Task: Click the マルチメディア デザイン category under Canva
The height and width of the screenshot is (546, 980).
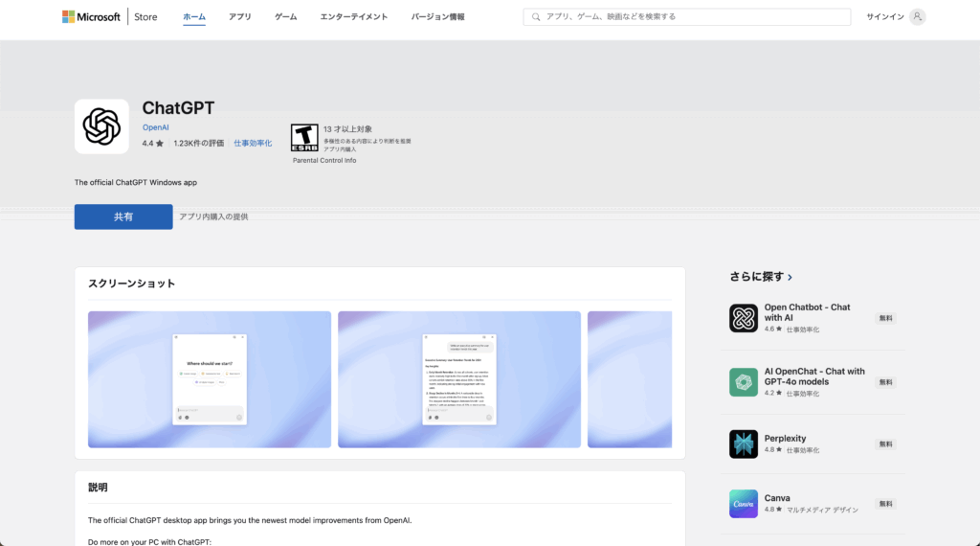Action: pos(822,510)
